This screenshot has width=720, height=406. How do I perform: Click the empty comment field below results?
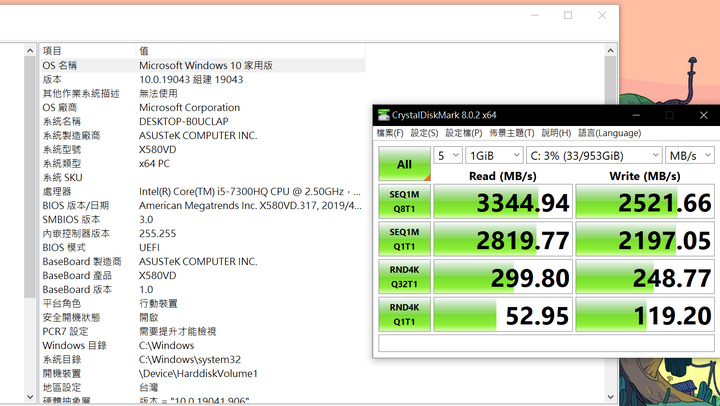tap(546, 343)
